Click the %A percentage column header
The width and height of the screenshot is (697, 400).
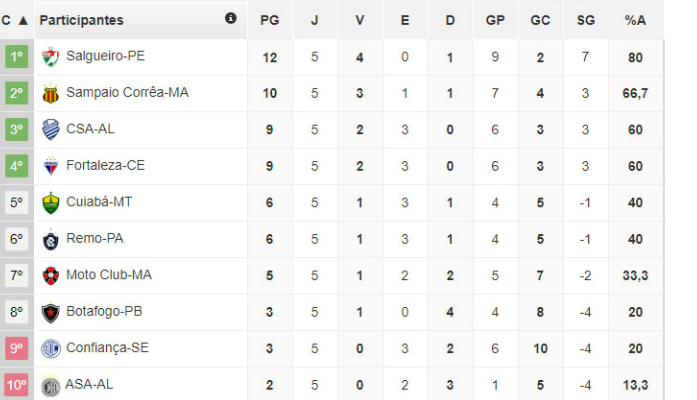tap(635, 20)
